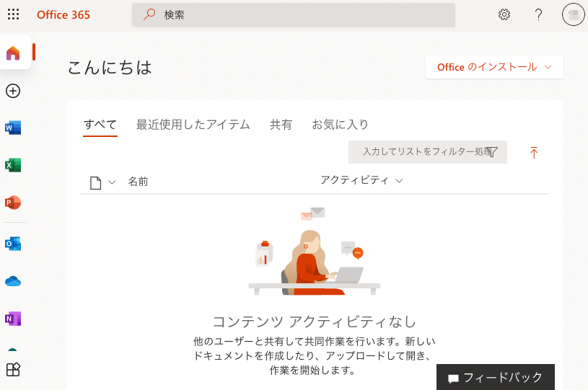Open Word from the sidebar

coord(13,128)
